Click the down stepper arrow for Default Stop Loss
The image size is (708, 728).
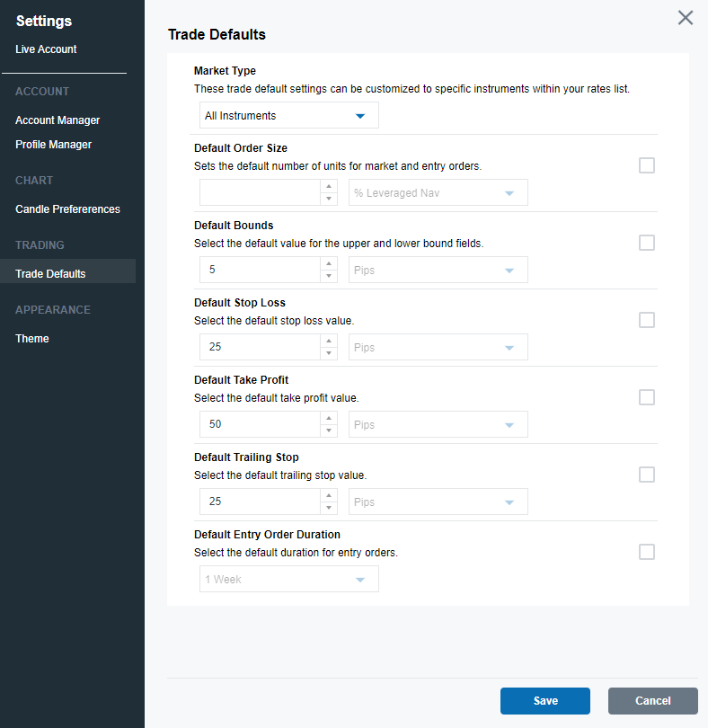pos(329,352)
